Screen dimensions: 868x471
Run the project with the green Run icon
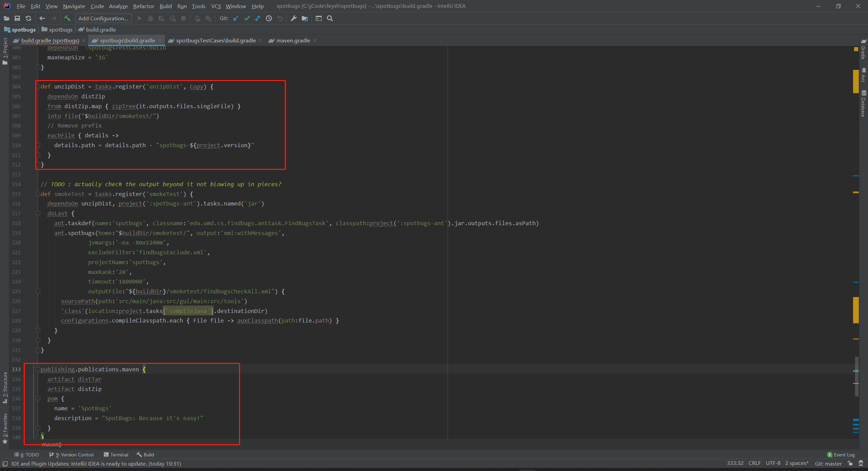[139, 18]
